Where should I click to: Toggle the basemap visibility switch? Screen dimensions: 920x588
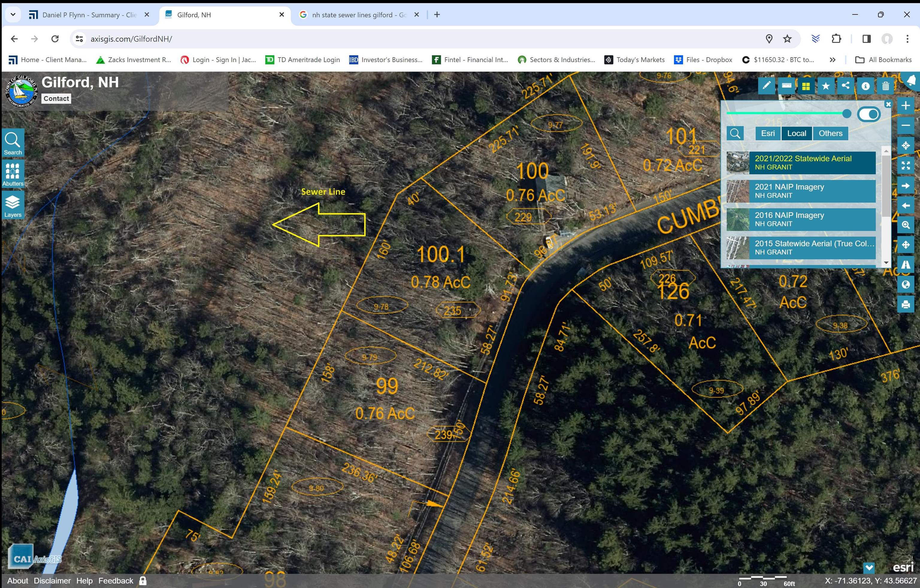869,114
